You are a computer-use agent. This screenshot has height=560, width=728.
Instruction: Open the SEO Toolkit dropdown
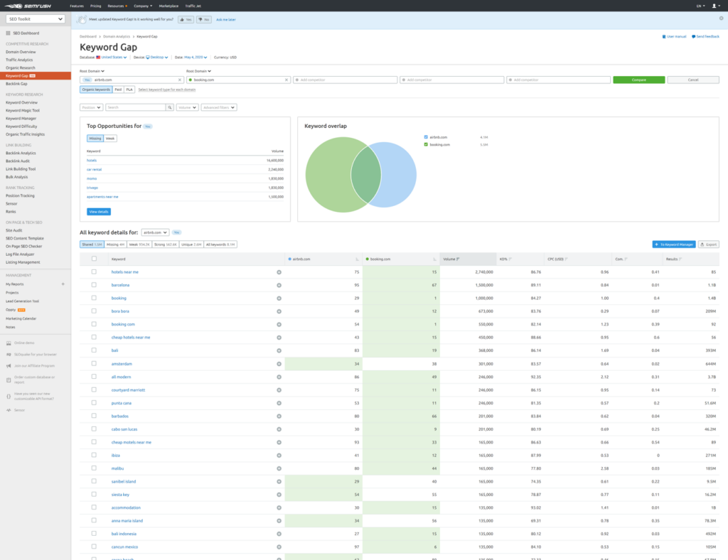click(36, 19)
